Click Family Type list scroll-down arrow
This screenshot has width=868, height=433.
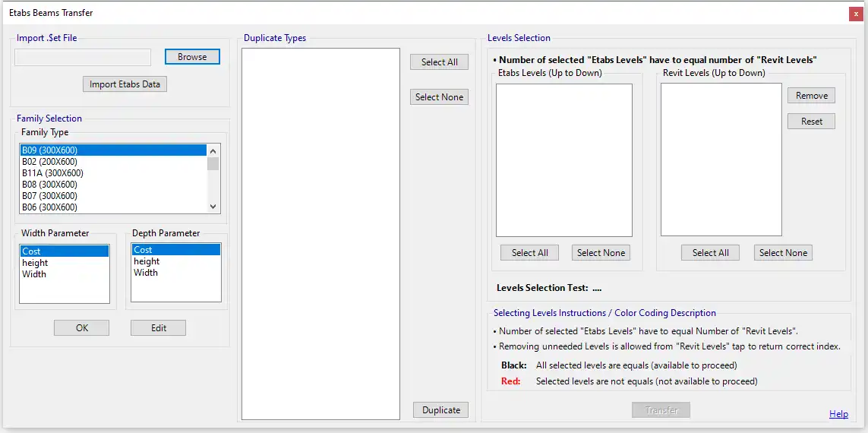pyautogui.click(x=213, y=207)
